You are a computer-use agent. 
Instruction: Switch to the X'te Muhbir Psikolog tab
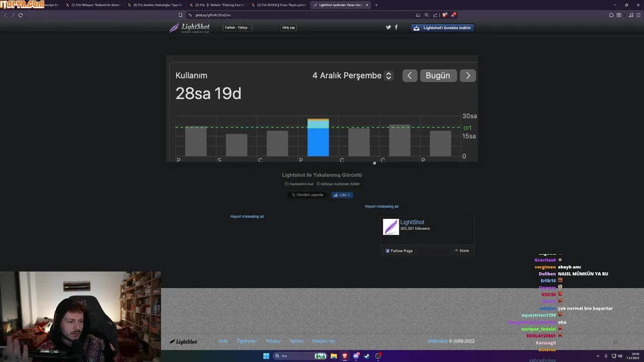(217, 5)
